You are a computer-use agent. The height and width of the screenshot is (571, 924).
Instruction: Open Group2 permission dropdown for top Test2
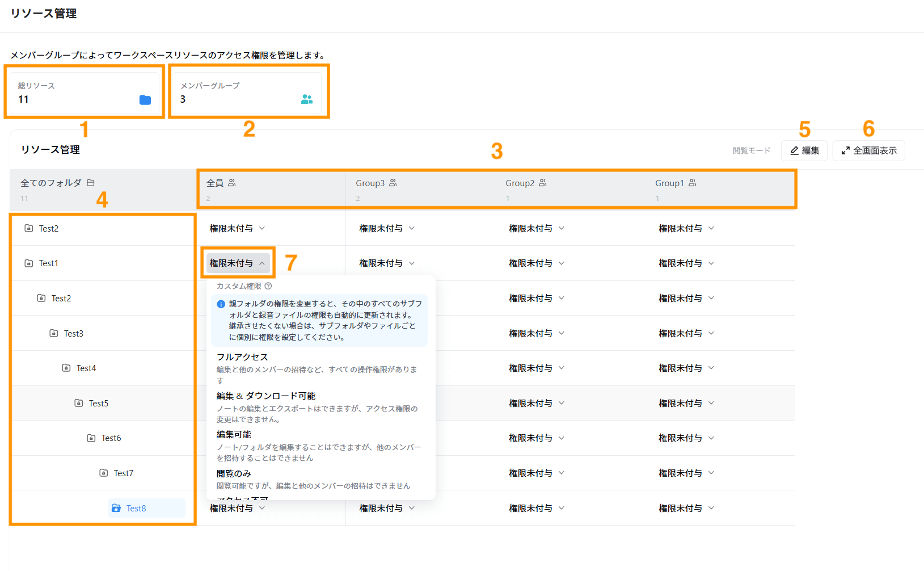click(537, 228)
